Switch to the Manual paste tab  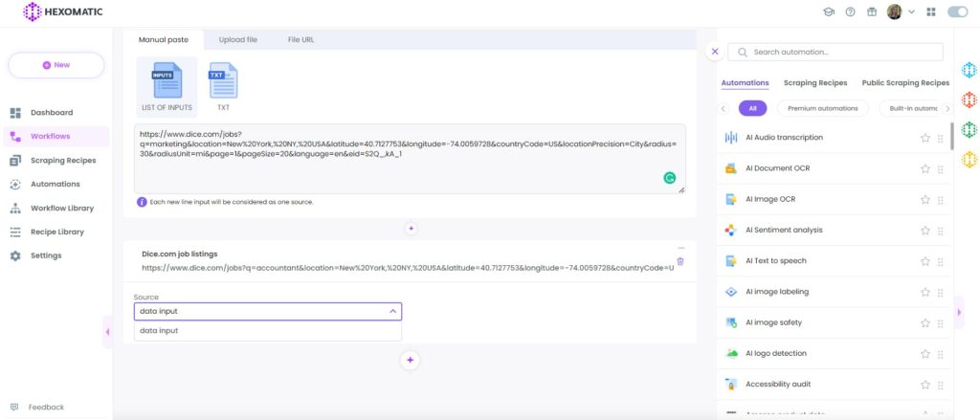coord(163,39)
